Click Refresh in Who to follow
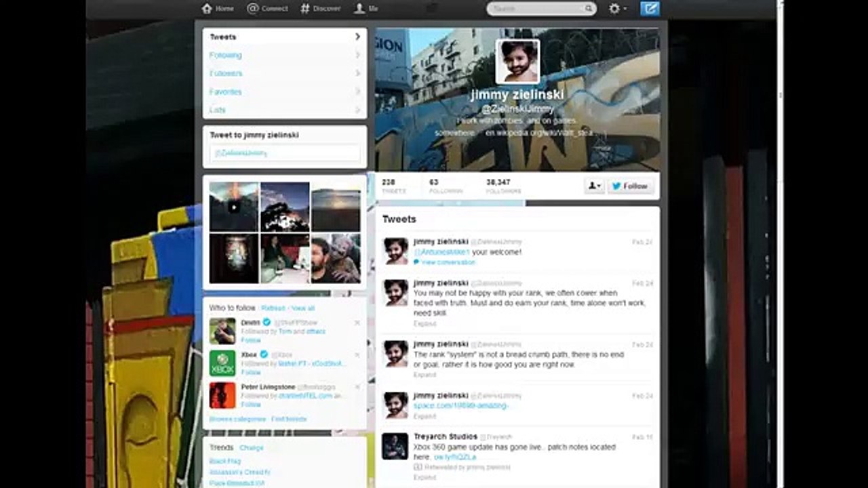 [x=273, y=308]
